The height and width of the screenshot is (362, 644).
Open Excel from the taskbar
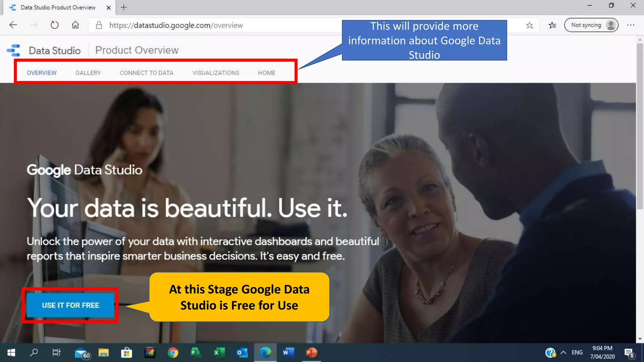coord(219,353)
